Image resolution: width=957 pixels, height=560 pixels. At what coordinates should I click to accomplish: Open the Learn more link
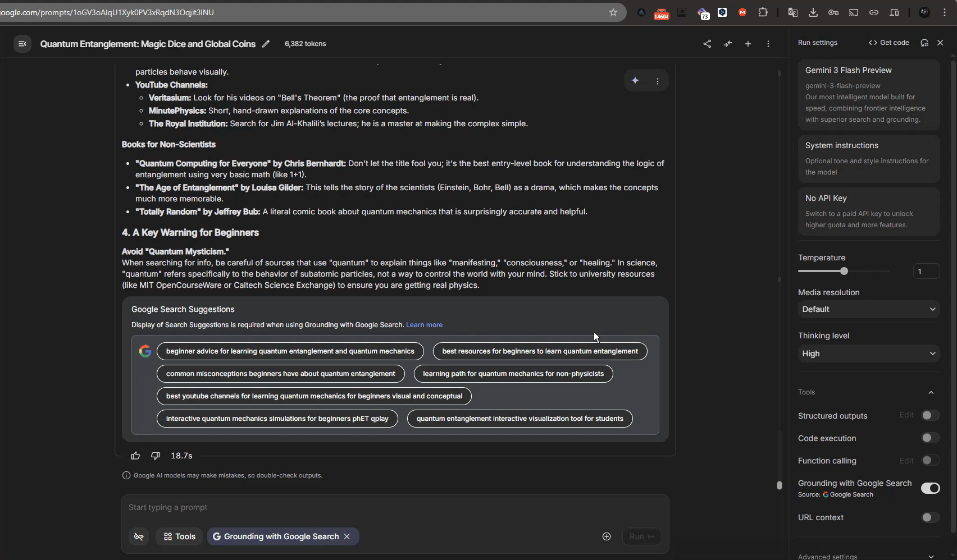[424, 325]
